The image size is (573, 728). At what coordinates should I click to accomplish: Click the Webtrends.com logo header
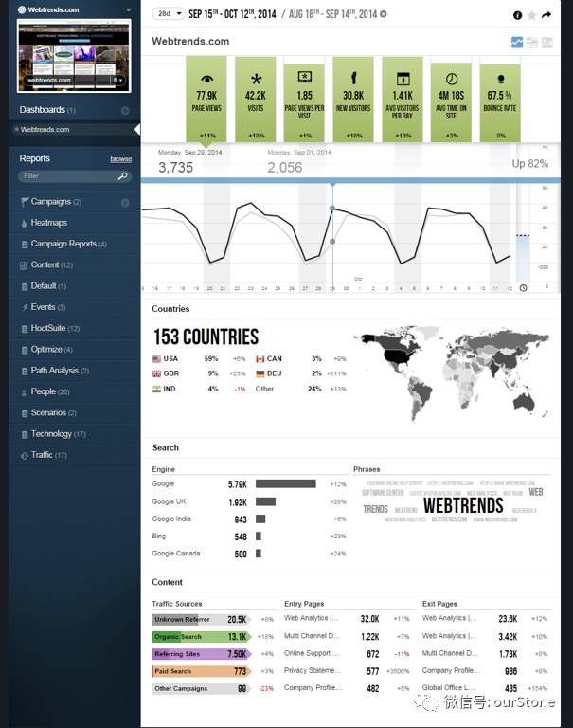coord(48,9)
